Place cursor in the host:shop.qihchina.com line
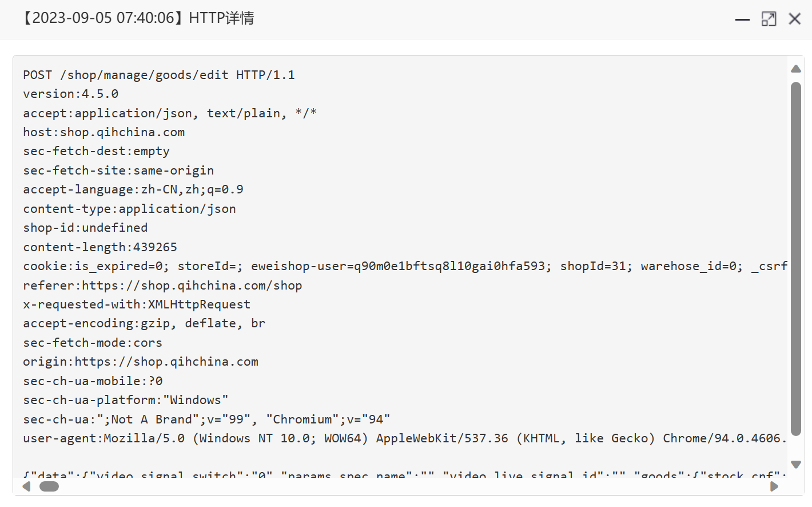Screen dimensions: 812x507 coord(104,132)
